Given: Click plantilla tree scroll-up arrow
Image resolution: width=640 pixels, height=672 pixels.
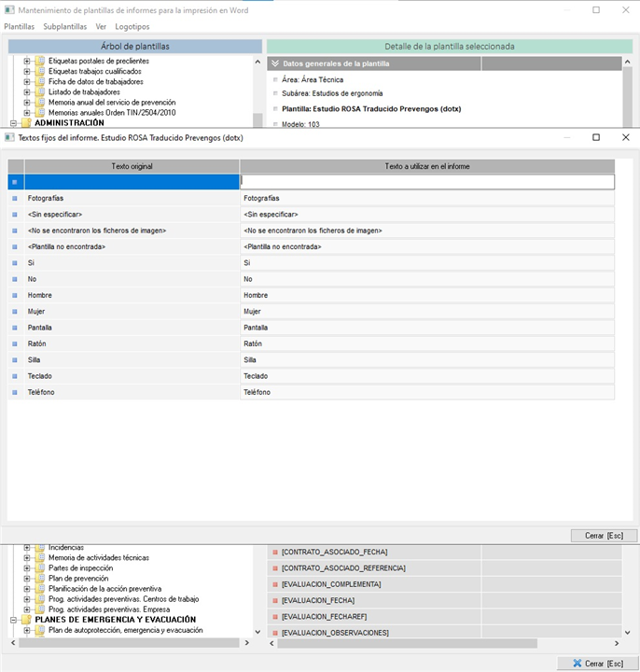Looking at the screenshot, I should 257,62.
